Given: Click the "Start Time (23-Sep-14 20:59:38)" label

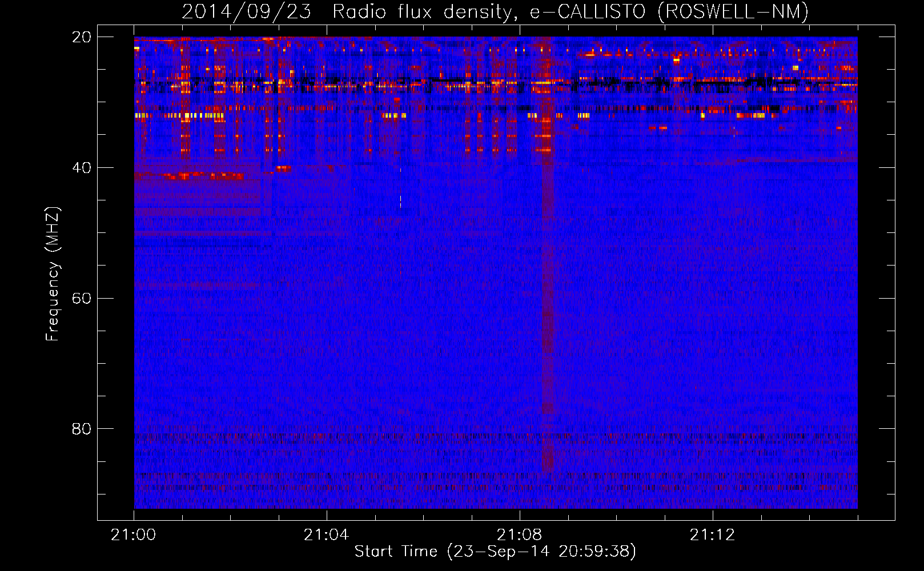Looking at the screenshot, I should (x=495, y=552).
